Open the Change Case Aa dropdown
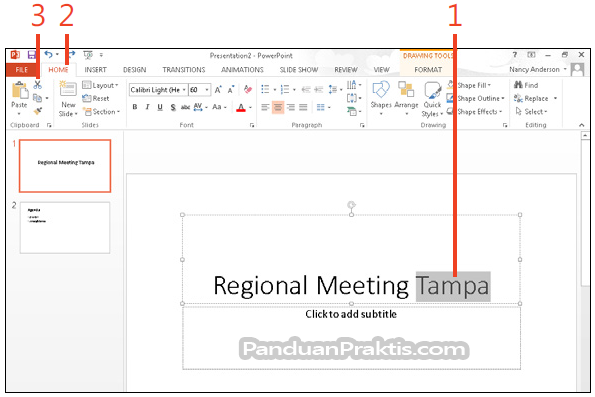This screenshot has height=397, width=595. click(219, 107)
